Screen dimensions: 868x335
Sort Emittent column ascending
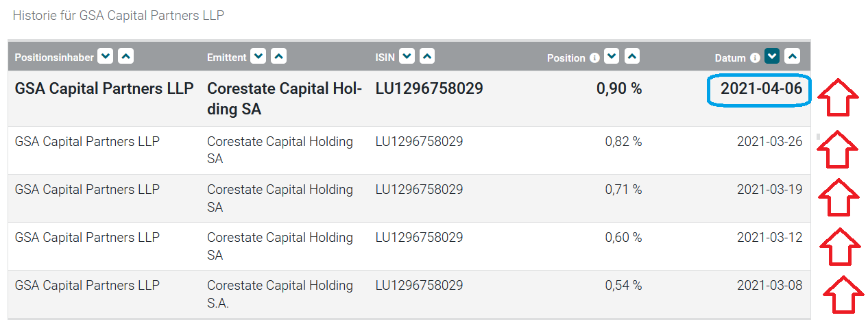pos(278,57)
